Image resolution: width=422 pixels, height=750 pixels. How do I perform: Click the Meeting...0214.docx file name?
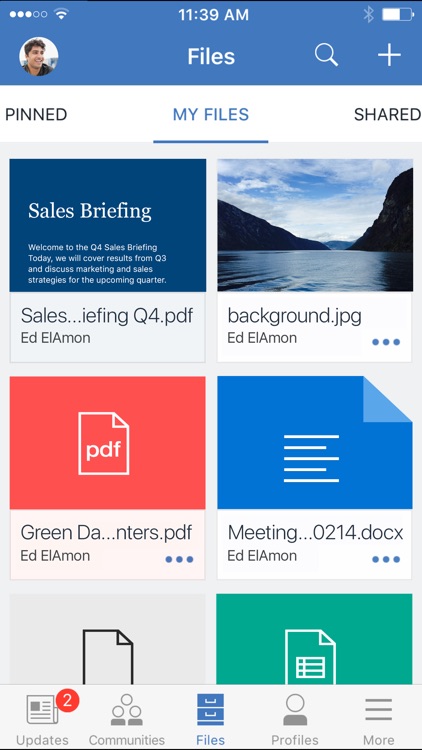point(315,533)
